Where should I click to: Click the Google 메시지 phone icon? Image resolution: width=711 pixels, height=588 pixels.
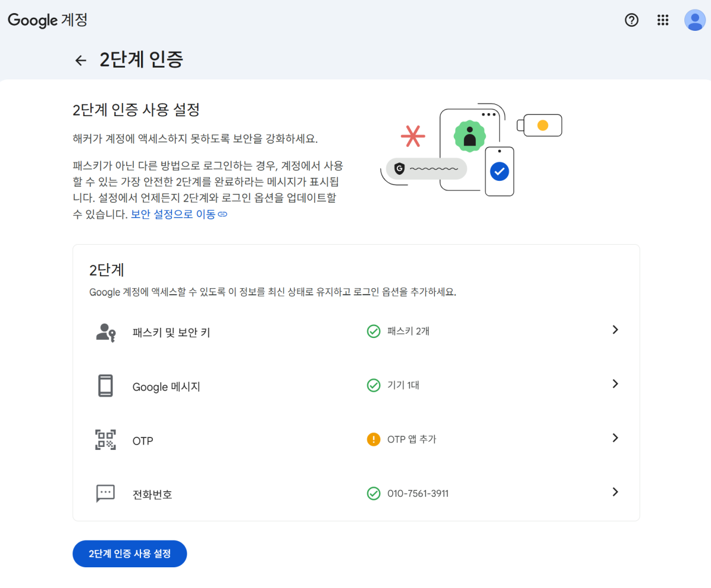coord(105,386)
